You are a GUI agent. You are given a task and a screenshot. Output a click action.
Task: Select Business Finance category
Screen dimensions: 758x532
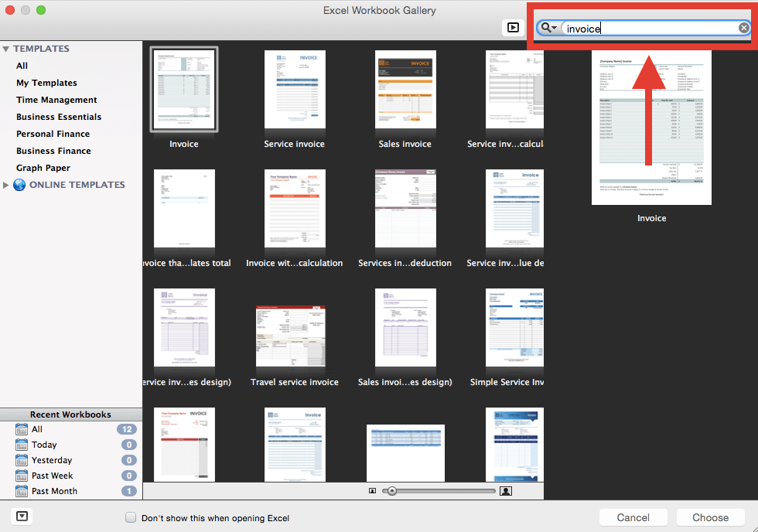[53, 151]
